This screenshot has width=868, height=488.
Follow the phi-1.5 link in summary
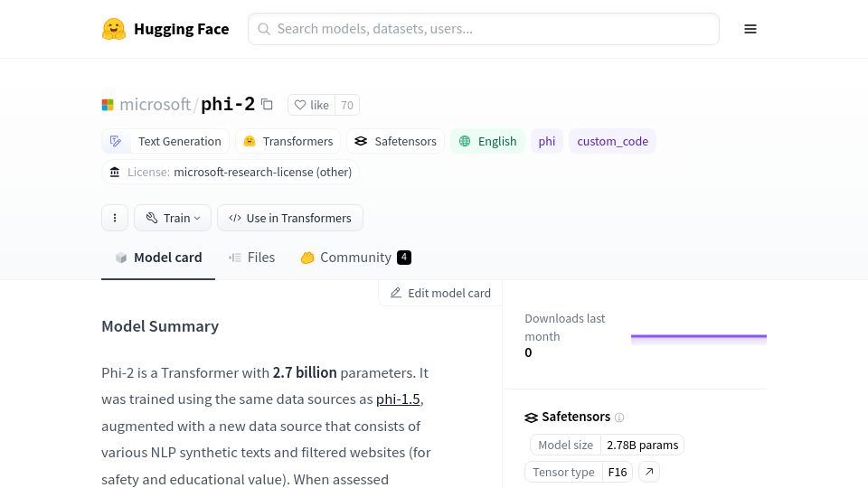(398, 399)
